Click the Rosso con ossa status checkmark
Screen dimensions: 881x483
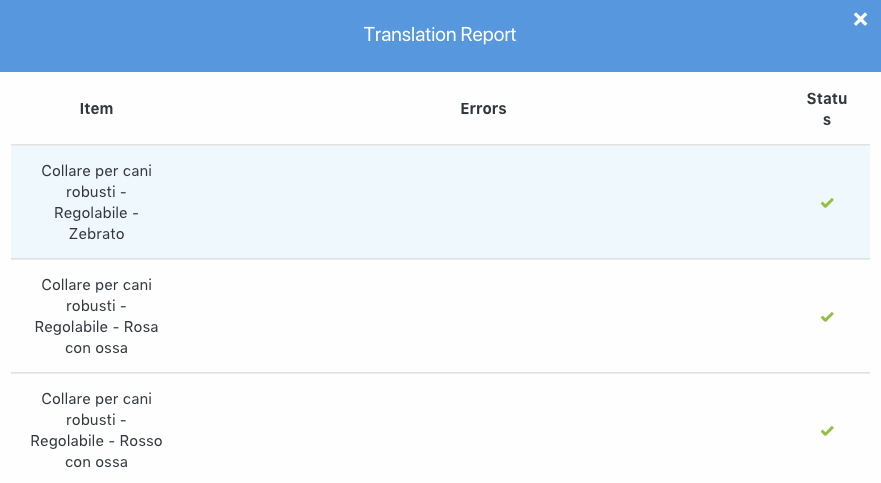(827, 431)
